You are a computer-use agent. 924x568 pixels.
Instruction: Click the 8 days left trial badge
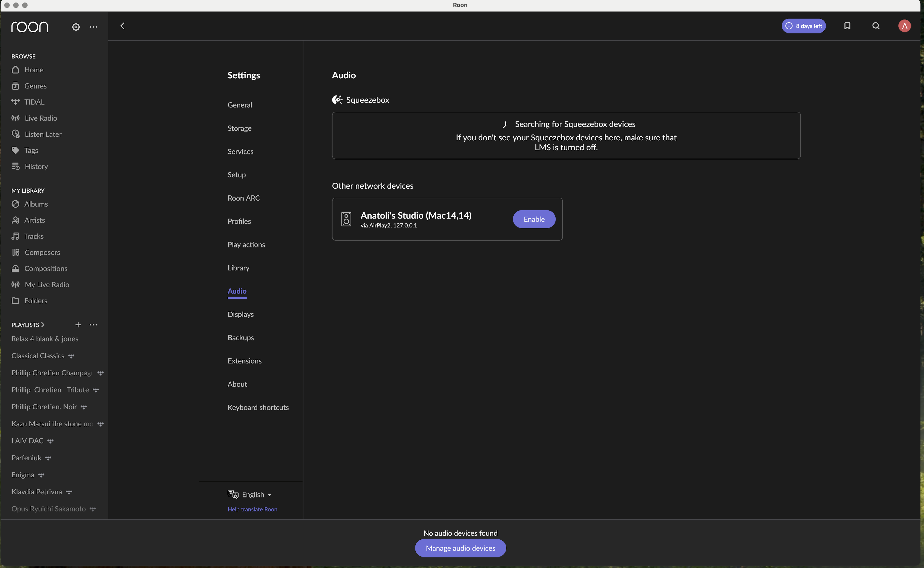coord(803,26)
